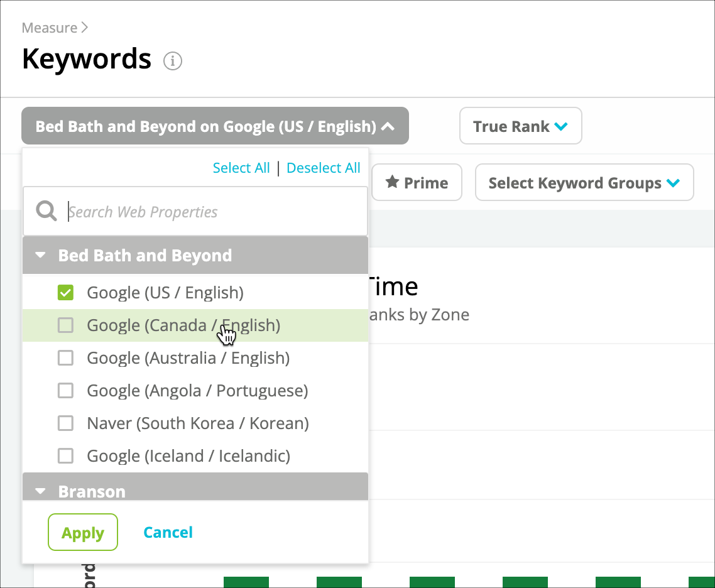
Task: Click the magnifier icon in search box
Action: [46, 211]
